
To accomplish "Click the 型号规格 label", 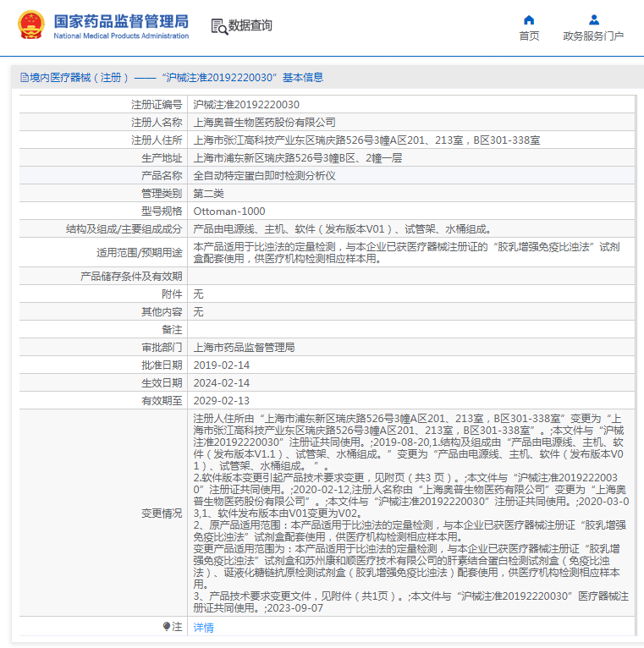I will coord(162,211).
